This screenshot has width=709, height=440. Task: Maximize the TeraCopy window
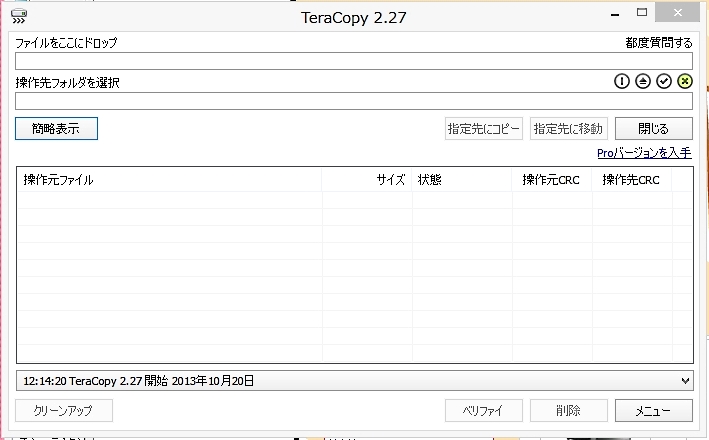coord(642,13)
